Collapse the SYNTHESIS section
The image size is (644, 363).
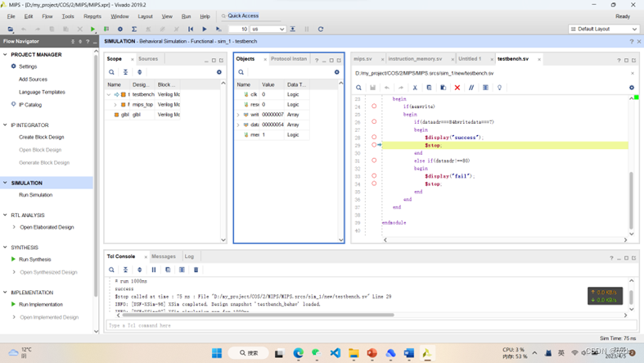tap(5, 247)
